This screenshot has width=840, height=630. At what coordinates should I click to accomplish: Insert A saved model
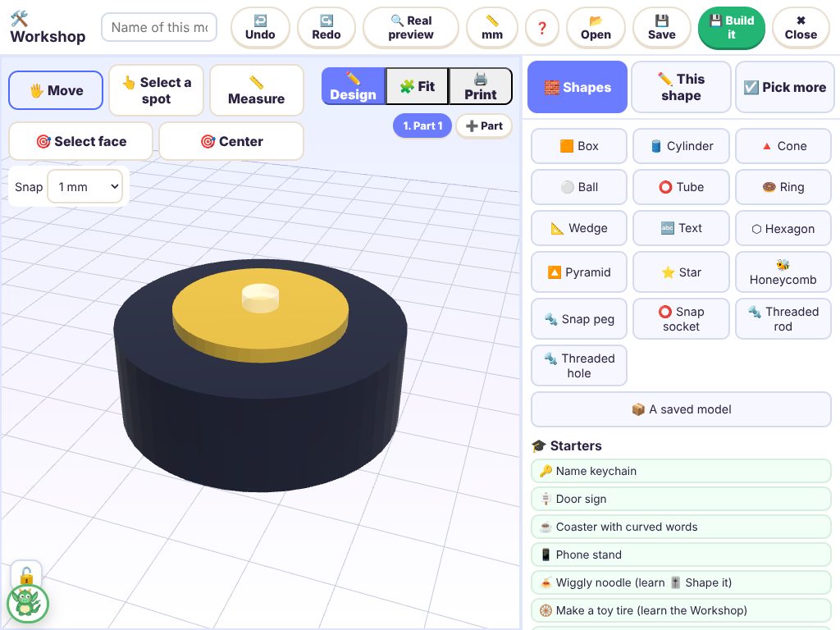pos(681,409)
